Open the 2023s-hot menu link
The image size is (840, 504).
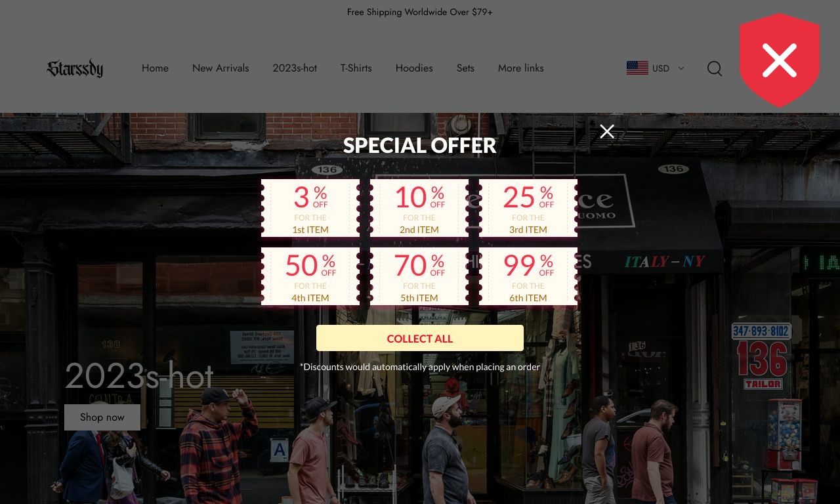click(x=295, y=68)
